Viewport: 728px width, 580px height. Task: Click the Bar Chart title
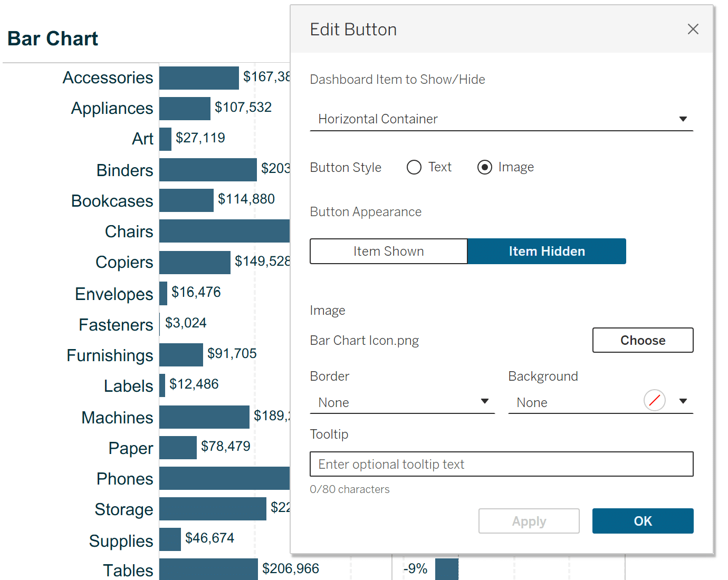pyautogui.click(x=53, y=38)
